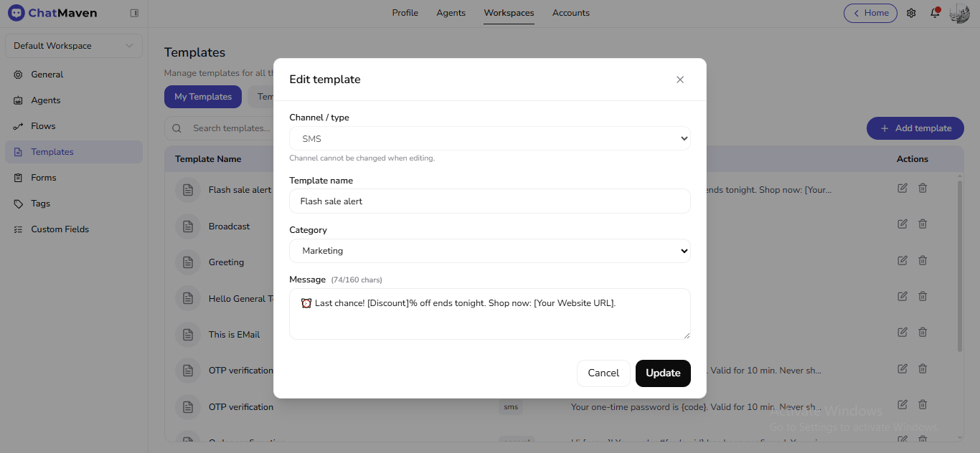Click the user avatar picture
980x453 pixels.
pyautogui.click(x=959, y=13)
